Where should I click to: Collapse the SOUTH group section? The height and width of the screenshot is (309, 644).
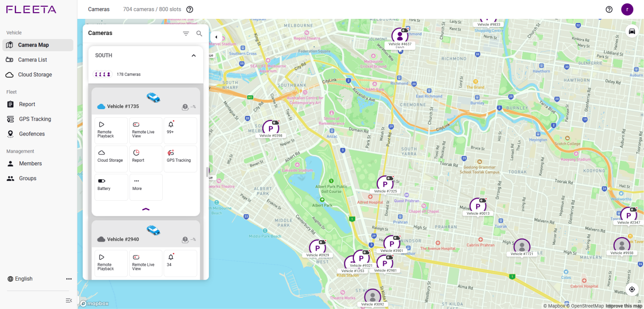[x=194, y=56]
